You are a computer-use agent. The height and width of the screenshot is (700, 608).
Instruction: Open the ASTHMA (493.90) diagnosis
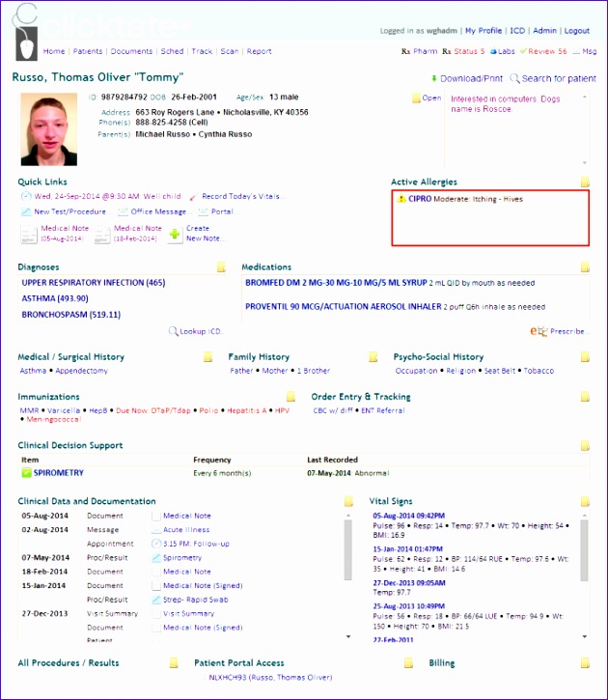click(x=55, y=298)
